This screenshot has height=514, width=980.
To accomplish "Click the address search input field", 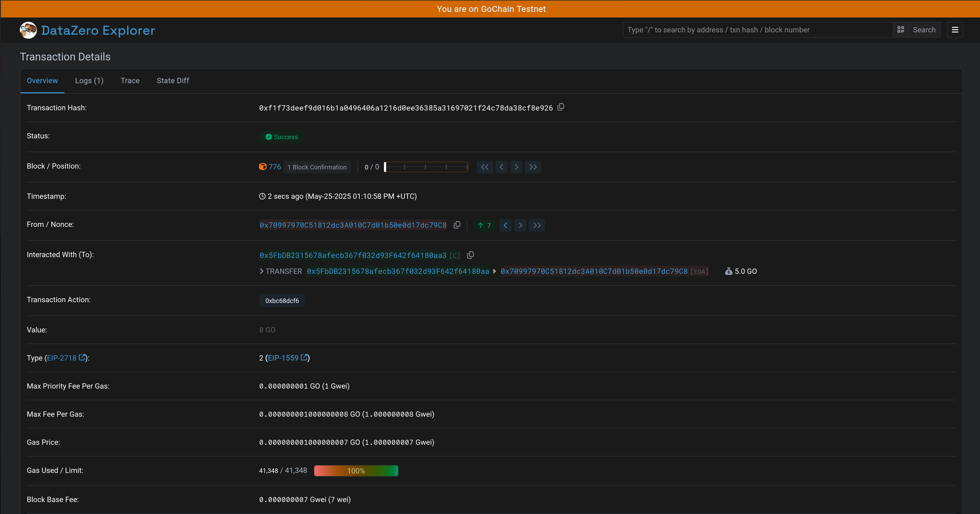I will pyautogui.click(x=757, y=30).
